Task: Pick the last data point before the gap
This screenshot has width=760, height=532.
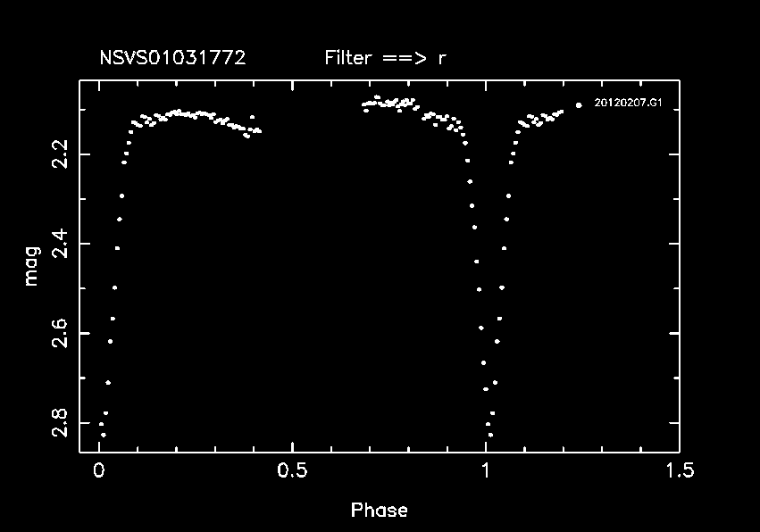Action: coord(259,131)
